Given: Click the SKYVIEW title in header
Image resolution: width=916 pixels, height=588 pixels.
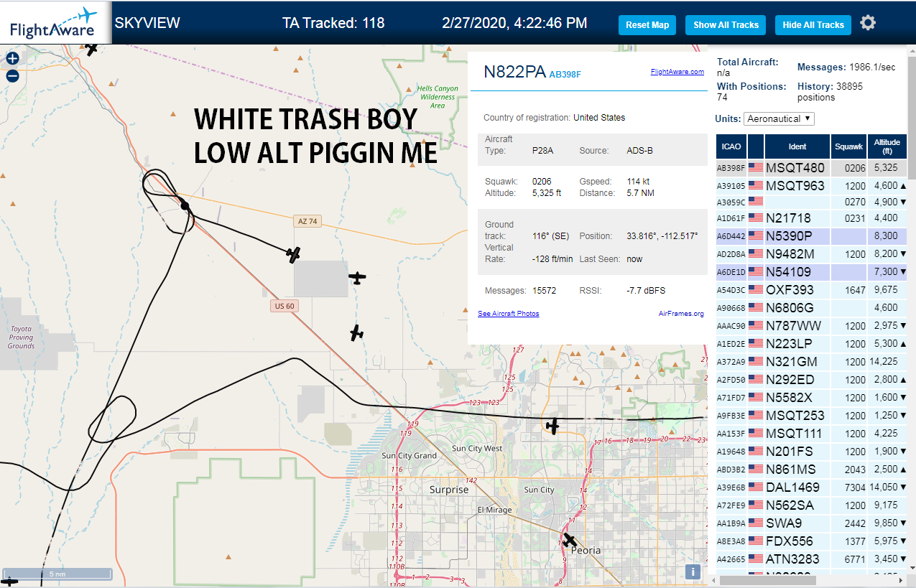Looking at the screenshot, I should [147, 23].
